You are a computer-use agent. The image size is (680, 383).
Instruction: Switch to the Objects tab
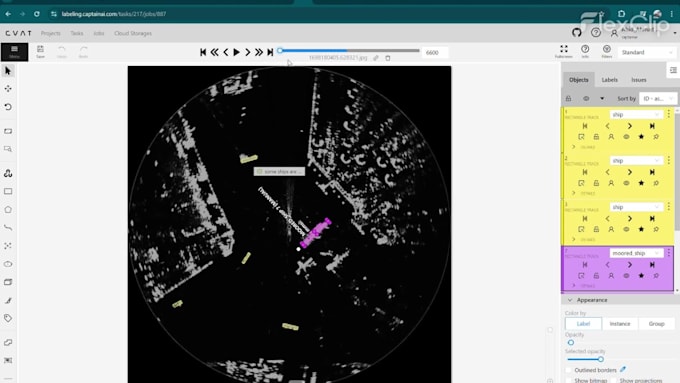click(579, 80)
